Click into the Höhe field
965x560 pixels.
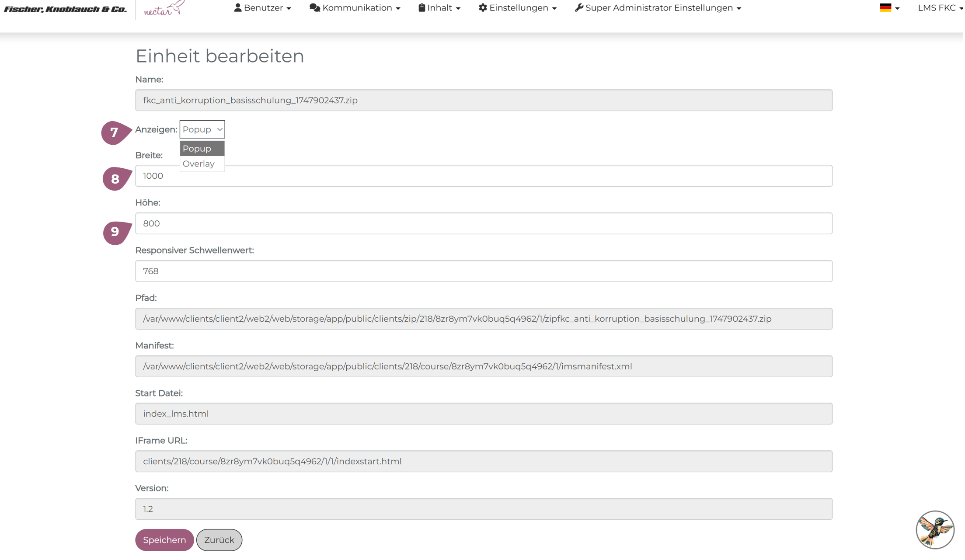[484, 224]
